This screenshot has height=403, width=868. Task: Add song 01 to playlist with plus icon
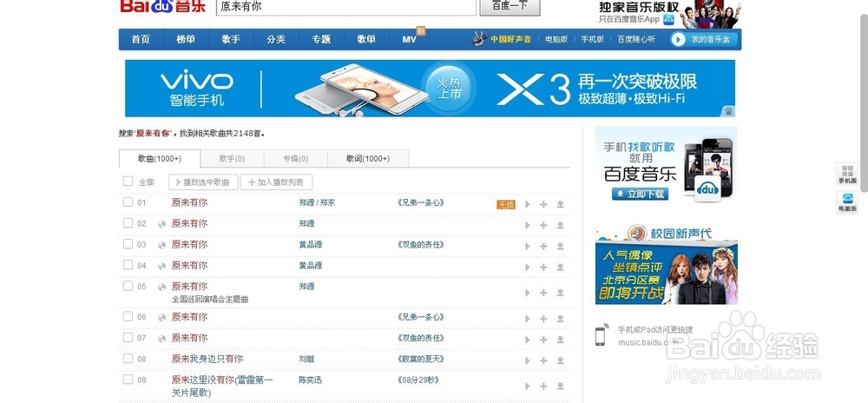(x=543, y=204)
